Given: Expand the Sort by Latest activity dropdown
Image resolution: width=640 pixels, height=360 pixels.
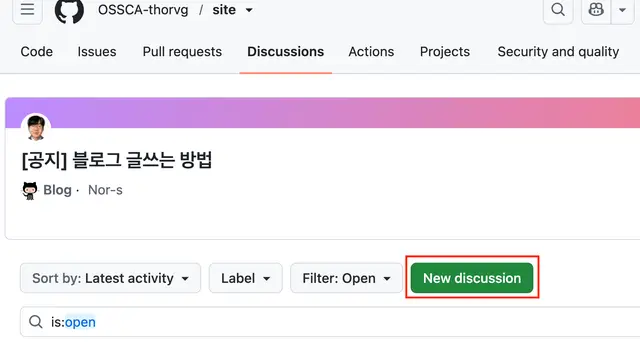Looking at the screenshot, I should tap(110, 278).
